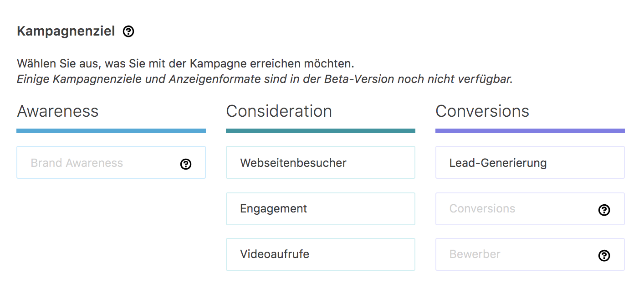Pick the Lead-Generierung objective
This screenshot has width=644, height=290.
tap(530, 162)
